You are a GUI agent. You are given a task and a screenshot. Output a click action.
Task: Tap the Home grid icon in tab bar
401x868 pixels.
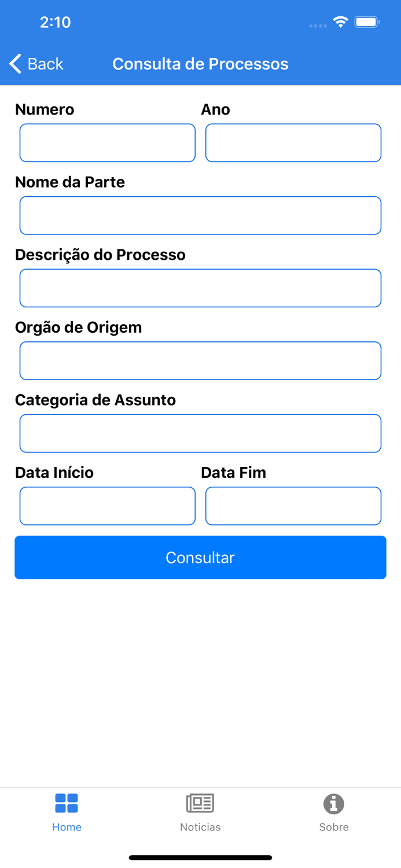point(67,803)
